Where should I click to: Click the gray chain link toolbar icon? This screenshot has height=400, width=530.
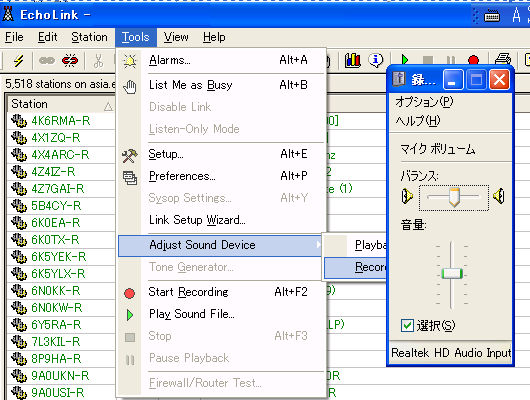pyautogui.click(x=47, y=61)
